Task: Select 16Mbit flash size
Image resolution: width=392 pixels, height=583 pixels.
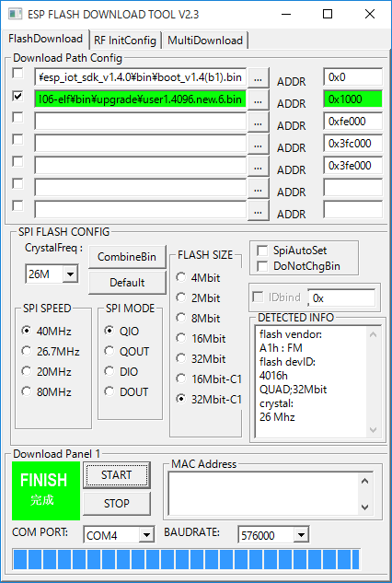Action: coord(181,338)
